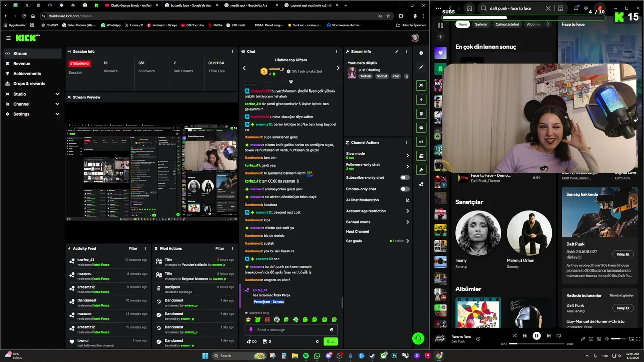Show previous top gifter
The width and height of the screenshot is (644, 362).
[x=244, y=68]
